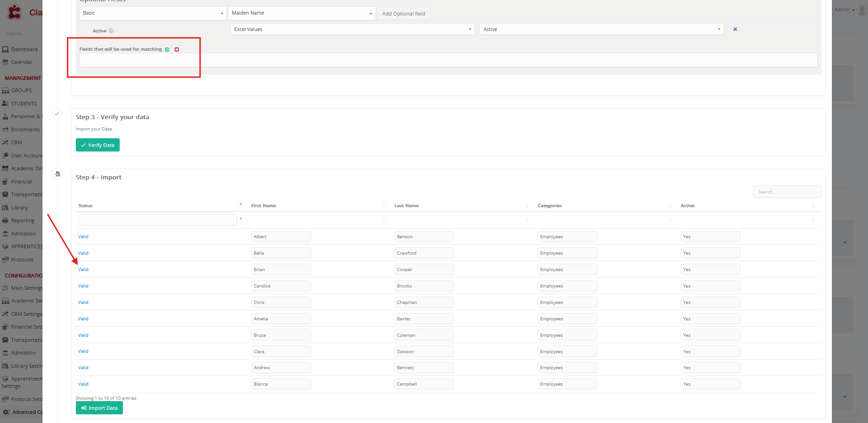The height and width of the screenshot is (423, 868).
Task: Open the Maiden Name field dropdown
Action: [x=302, y=13]
